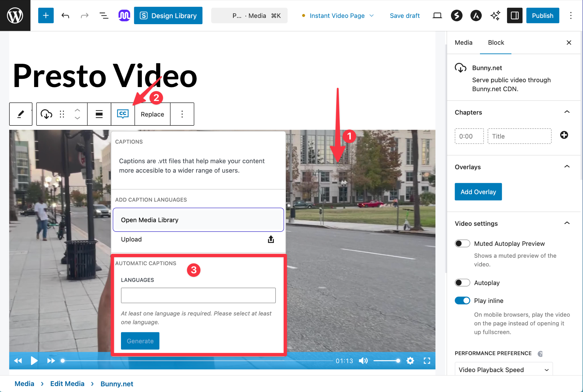Click the automatic captions Languages field

coord(198,295)
